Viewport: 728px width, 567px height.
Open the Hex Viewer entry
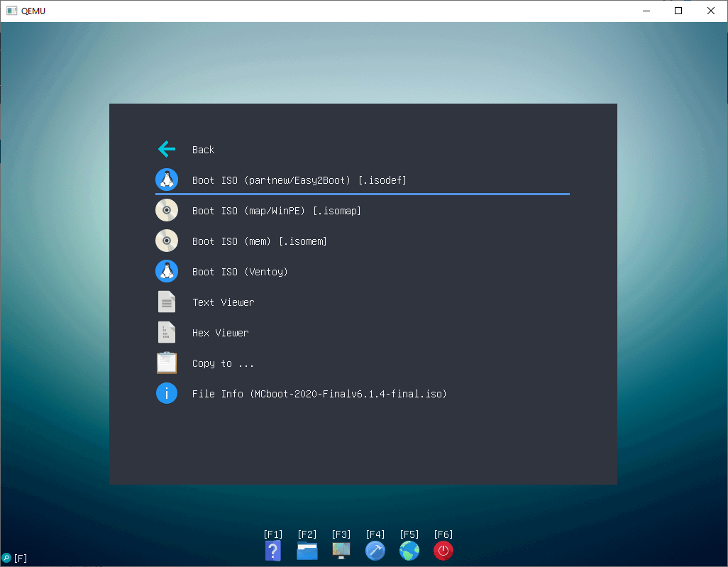tap(363, 333)
